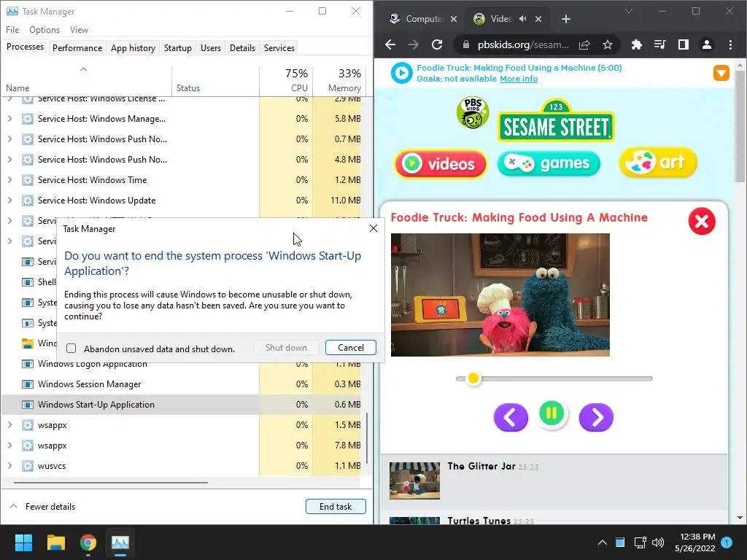Open volume control in system tray

point(658,542)
